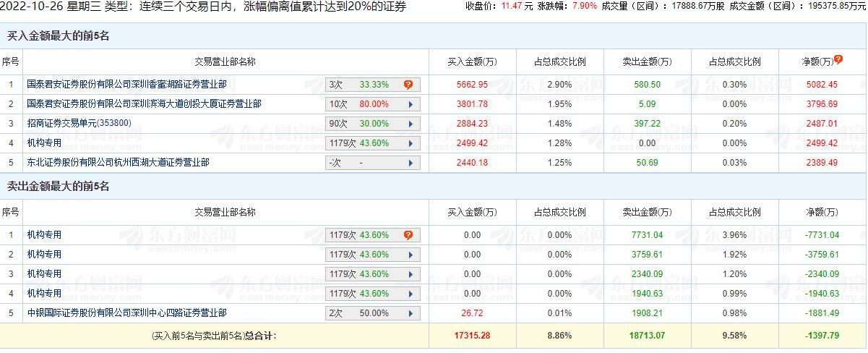
Task: Click the arrow icon in sell row with 2340.09
Action: 411,274
